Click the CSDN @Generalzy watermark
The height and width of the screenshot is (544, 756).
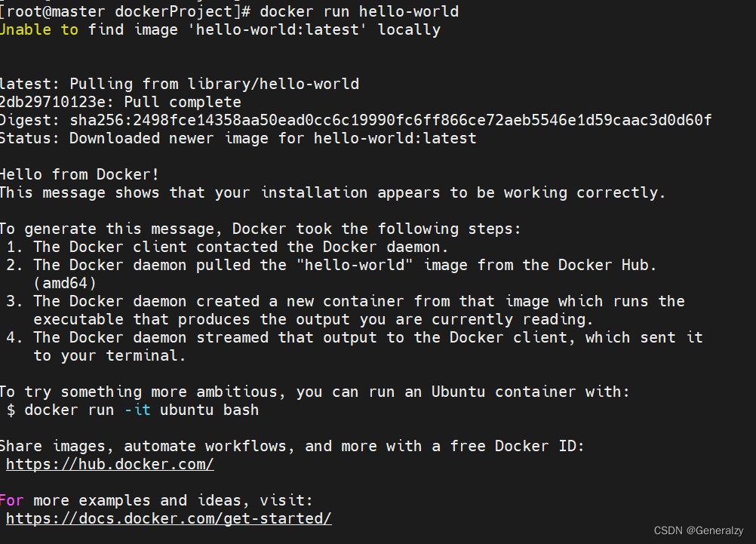pos(699,530)
